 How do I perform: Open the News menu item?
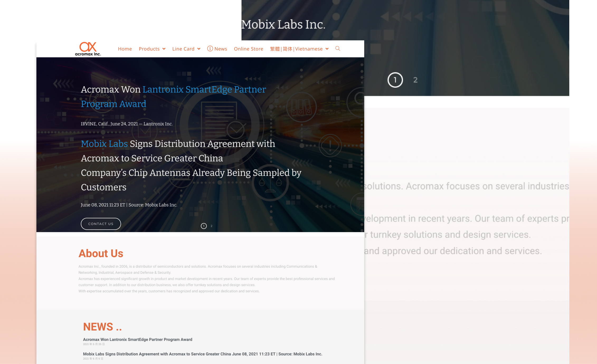[x=221, y=49]
